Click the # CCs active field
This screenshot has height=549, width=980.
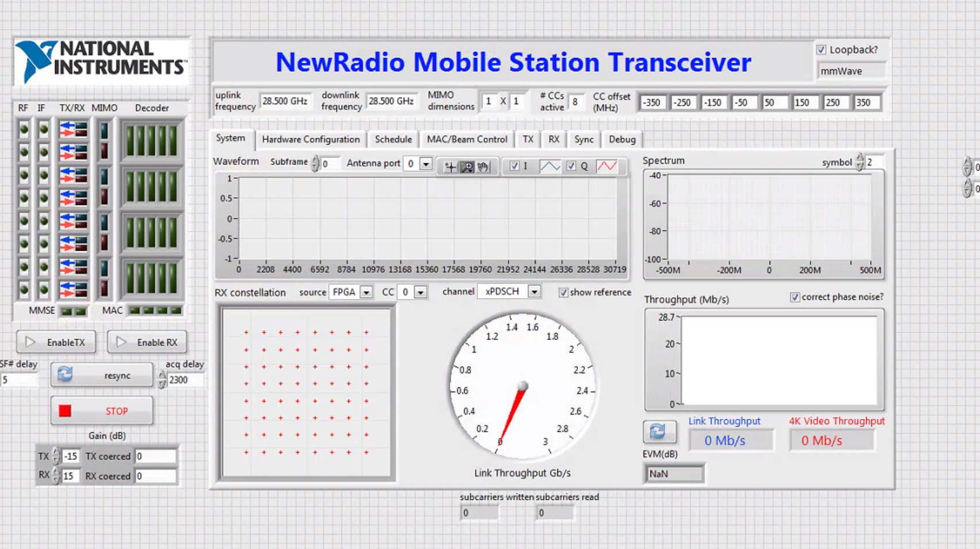tap(576, 102)
